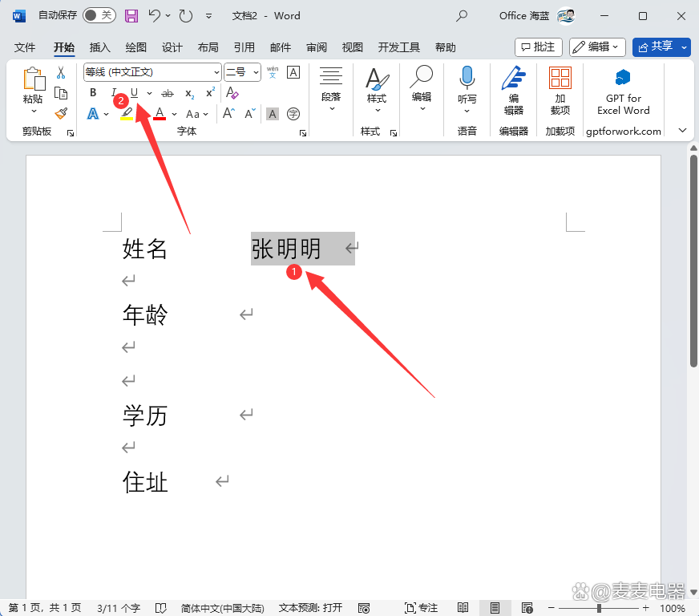Screen dimensions: 699x616
Task: Open the 编辑 editing mode button
Action: (597, 47)
